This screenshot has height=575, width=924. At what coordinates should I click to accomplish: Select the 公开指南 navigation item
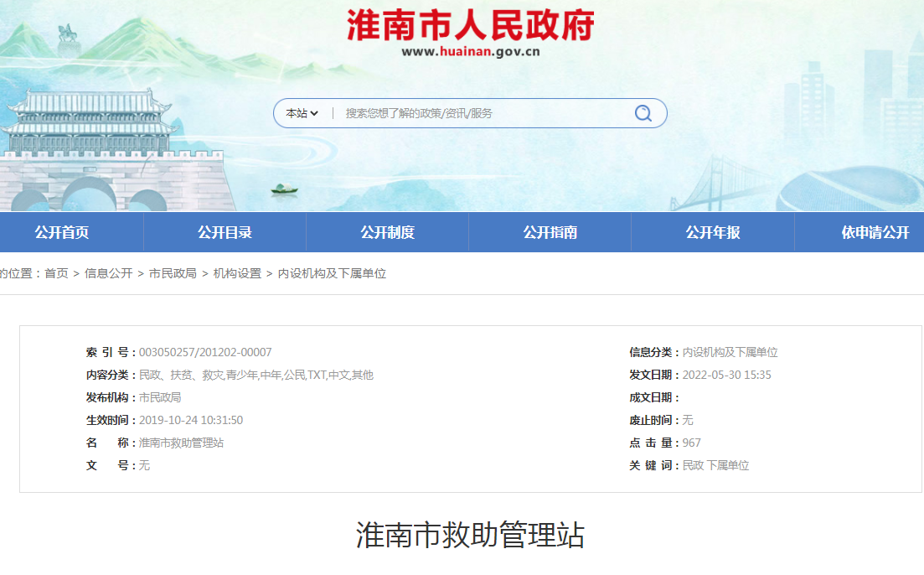tap(549, 232)
